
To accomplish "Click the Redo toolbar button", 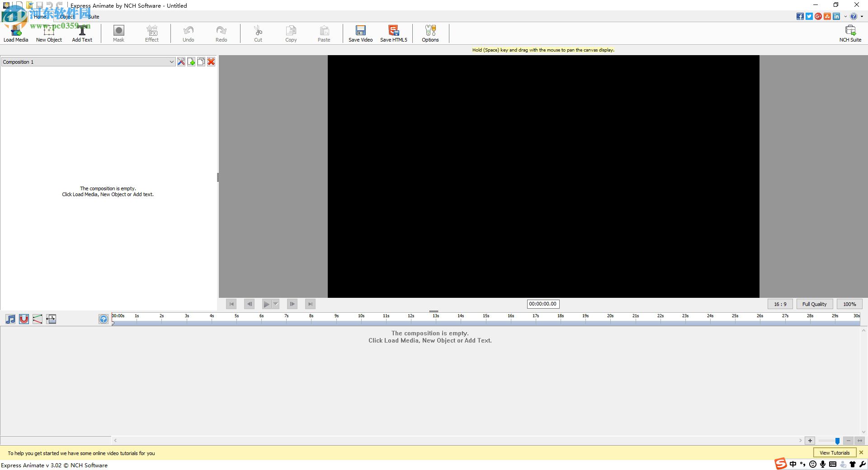I will [x=221, y=33].
